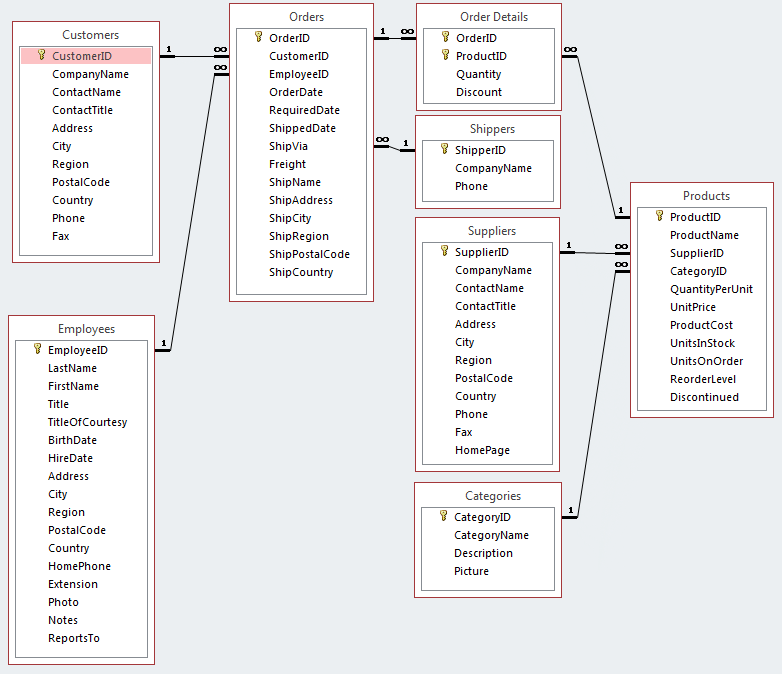This screenshot has width=782, height=674.
Task: Click the key icon beside OrderID in Order Details
Action: click(x=445, y=38)
